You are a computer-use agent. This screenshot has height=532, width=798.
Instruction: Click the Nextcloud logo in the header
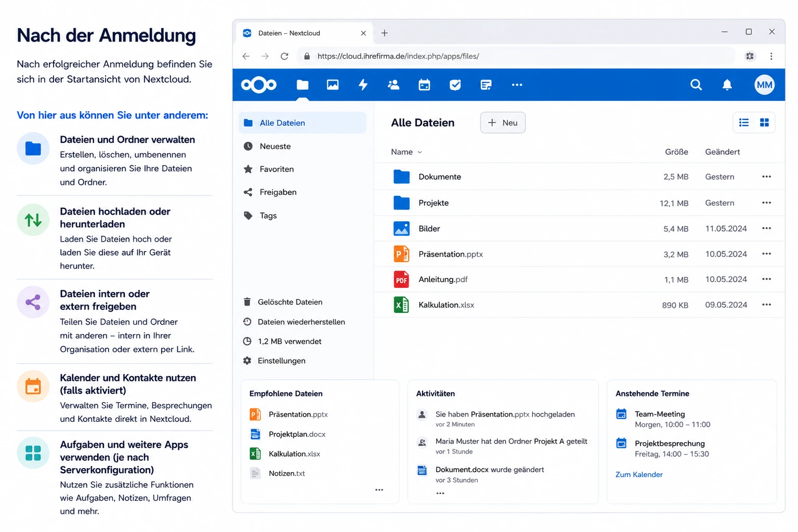259,85
